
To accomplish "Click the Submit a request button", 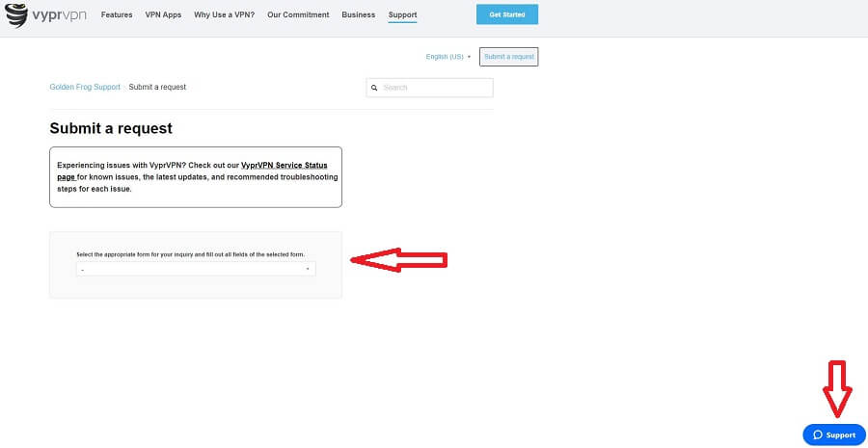I will coord(508,57).
